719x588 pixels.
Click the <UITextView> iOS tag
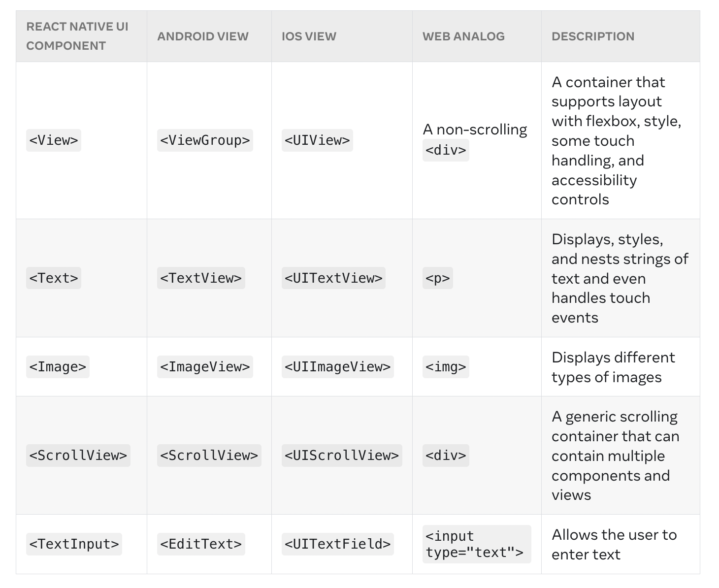pyautogui.click(x=333, y=278)
